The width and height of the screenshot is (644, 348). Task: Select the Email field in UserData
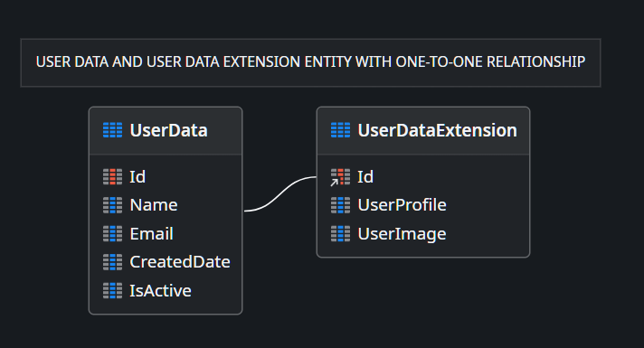pos(166,233)
